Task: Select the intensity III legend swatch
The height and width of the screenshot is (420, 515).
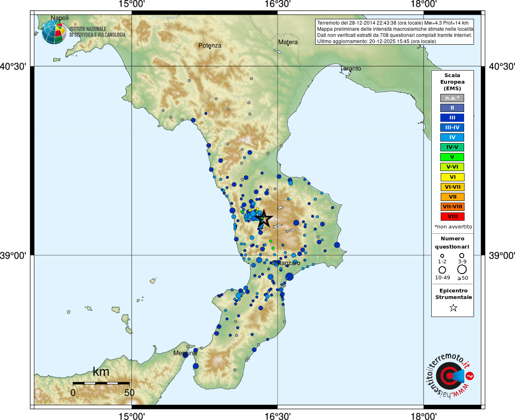Action: click(452, 118)
